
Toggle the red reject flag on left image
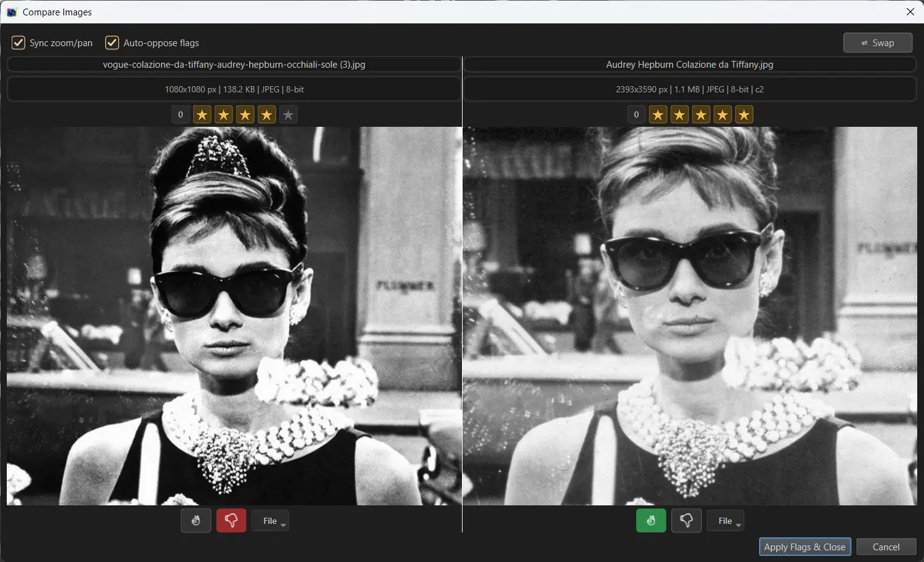click(x=231, y=521)
